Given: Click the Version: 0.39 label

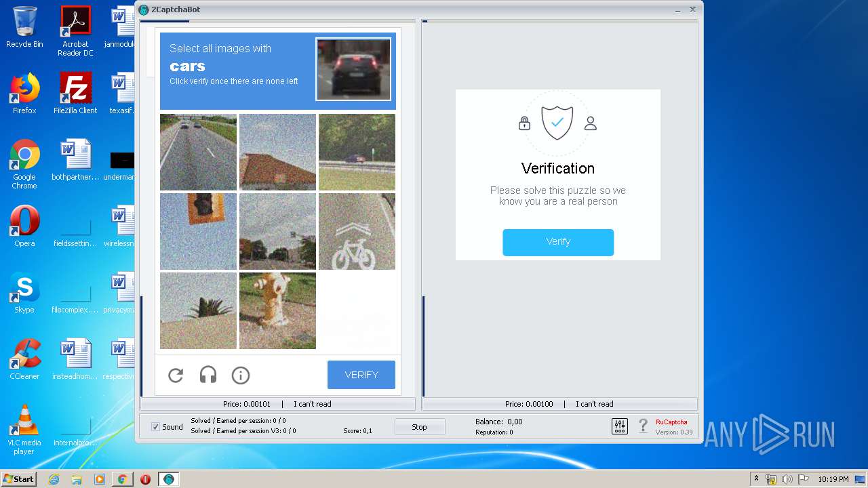Looking at the screenshot, I should click(x=674, y=432).
